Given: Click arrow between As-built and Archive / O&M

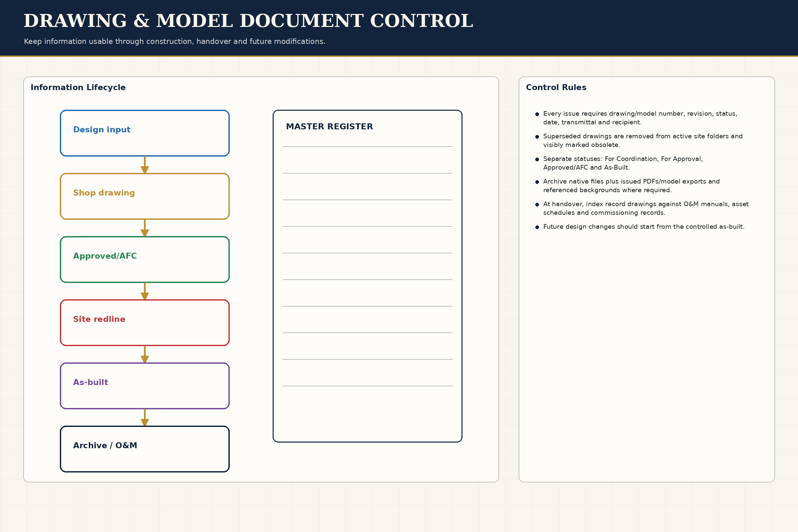Looking at the screenshot, I should [145, 418].
